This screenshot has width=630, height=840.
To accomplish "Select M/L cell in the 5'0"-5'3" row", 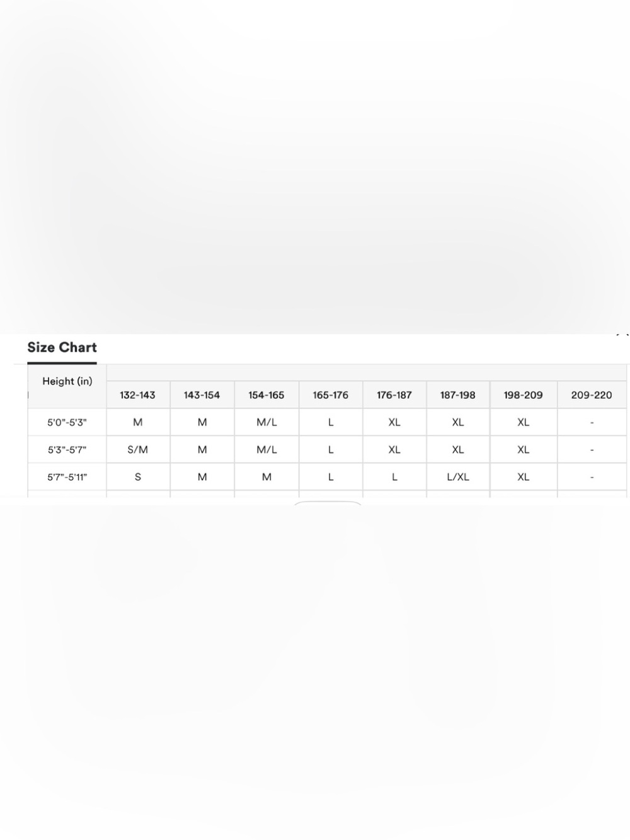I will 266,422.
